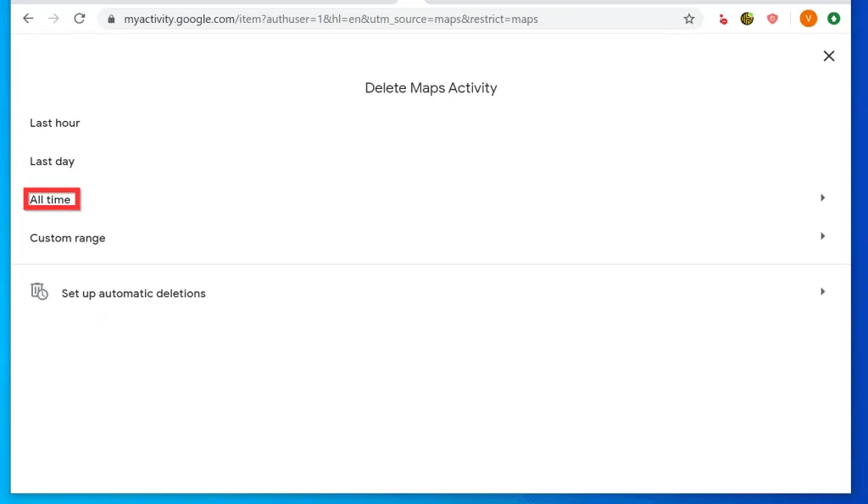Image resolution: width=868 pixels, height=504 pixels.
Task: Click the green update arrow icon
Action: click(x=834, y=19)
